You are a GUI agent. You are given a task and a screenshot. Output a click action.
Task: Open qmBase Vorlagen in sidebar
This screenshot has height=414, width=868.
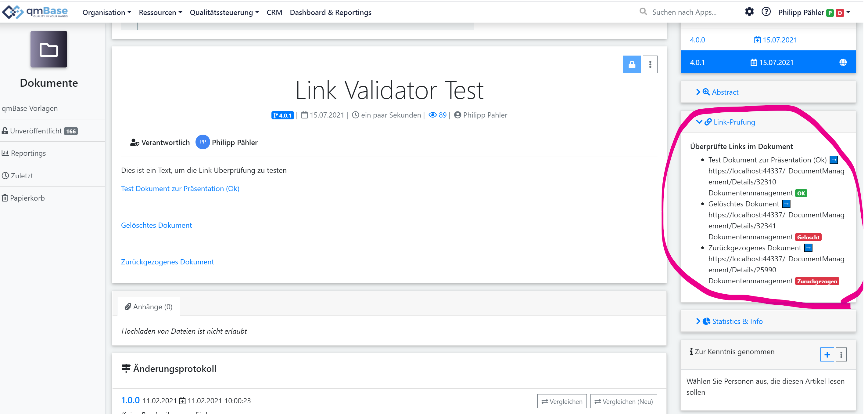[30, 108]
